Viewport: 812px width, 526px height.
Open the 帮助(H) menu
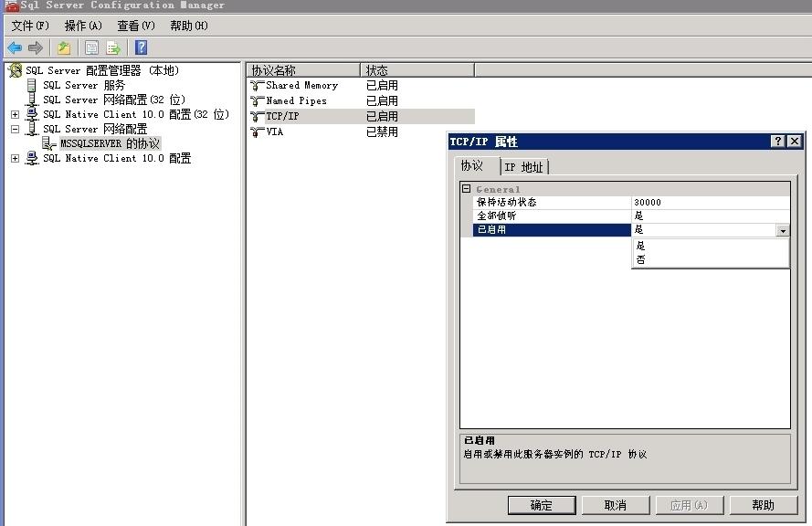189,26
